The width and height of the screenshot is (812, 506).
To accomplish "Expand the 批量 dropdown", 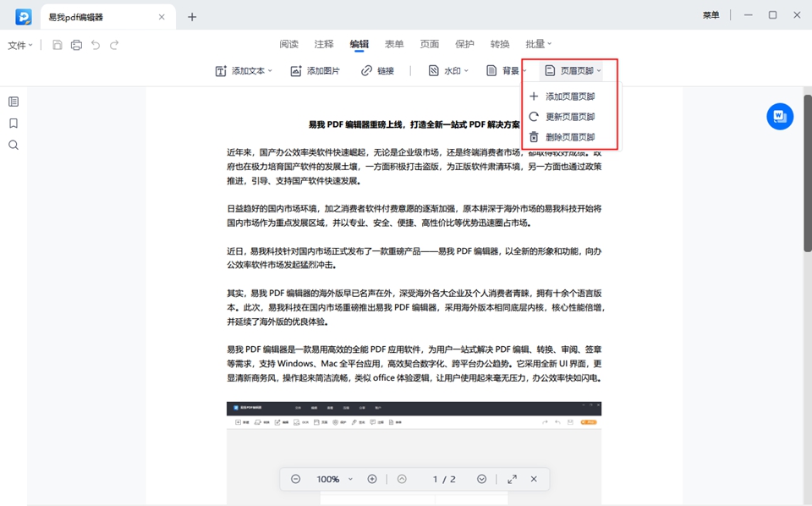I will [x=539, y=44].
